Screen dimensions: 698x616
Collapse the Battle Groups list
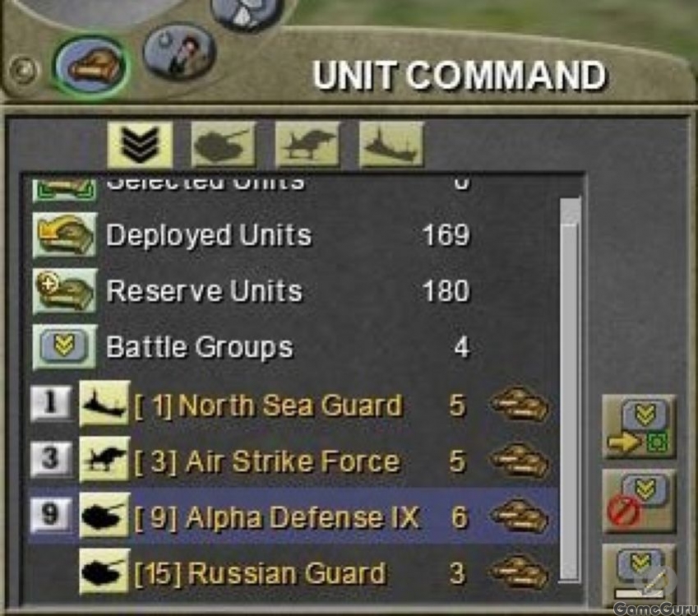(x=65, y=347)
